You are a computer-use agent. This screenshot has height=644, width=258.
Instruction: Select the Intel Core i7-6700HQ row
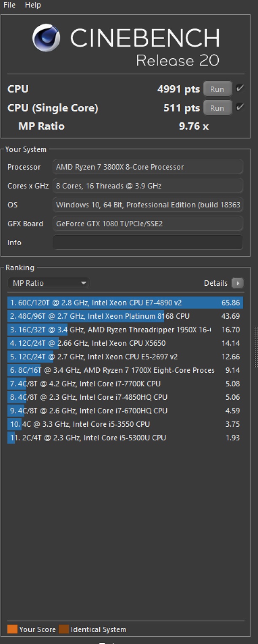(x=125, y=411)
